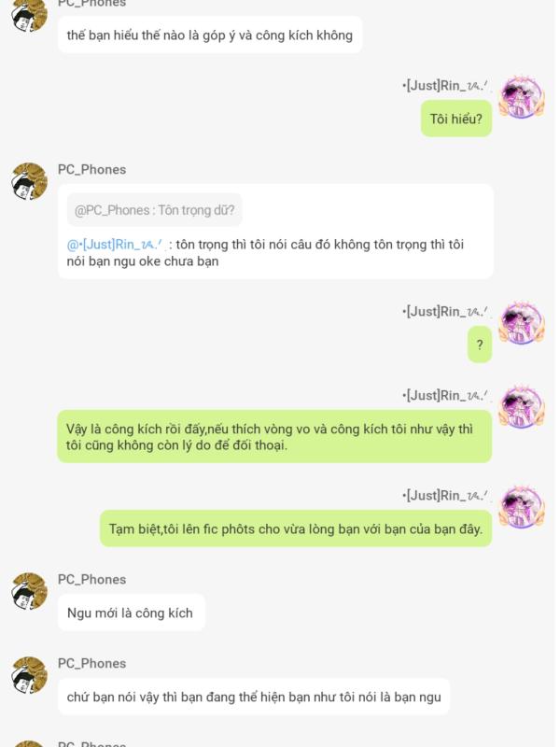Screen dimensions: 560x747
Task: Open PC_Phones avatar beside 'Ngu mới là công kích'
Action: (30, 591)
